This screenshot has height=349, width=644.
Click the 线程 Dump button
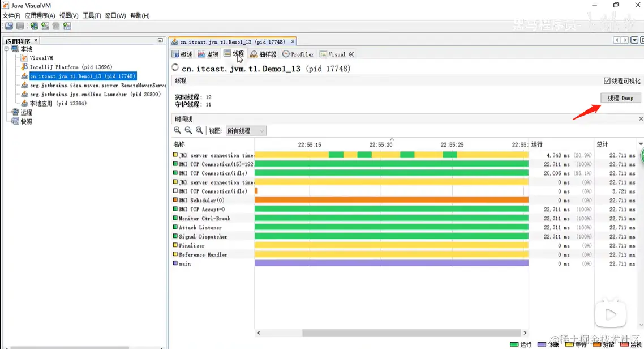(x=621, y=98)
